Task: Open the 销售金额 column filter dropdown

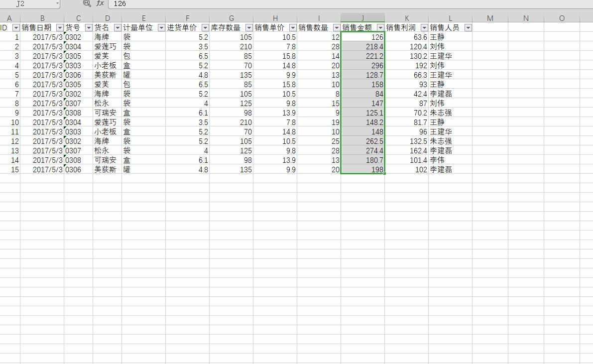Action: click(381, 27)
